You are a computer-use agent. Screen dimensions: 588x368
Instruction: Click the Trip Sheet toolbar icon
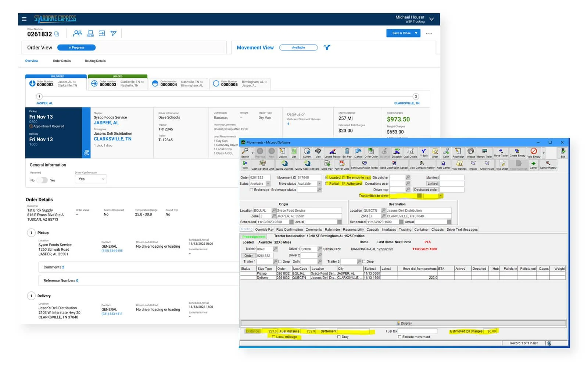coord(502,164)
